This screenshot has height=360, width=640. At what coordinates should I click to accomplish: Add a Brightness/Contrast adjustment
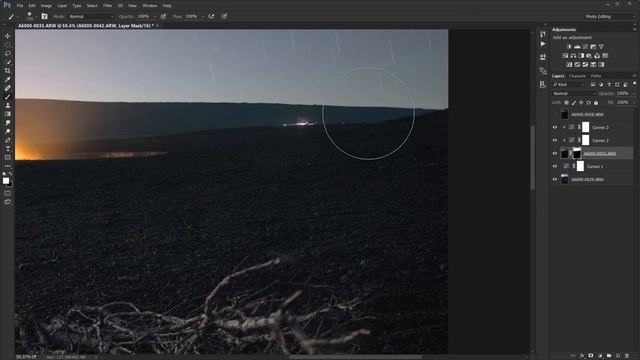pyautogui.click(x=569, y=47)
